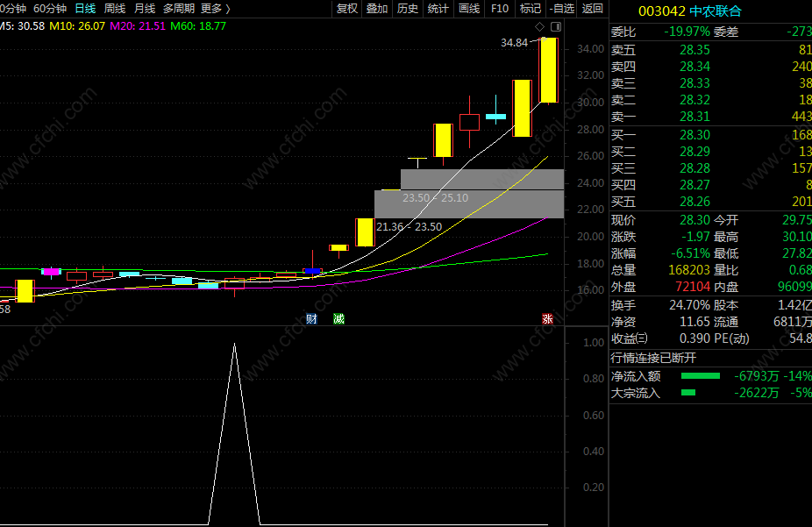Open the F10 company info
Screen dimensions: 812x527
[x=500, y=8]
